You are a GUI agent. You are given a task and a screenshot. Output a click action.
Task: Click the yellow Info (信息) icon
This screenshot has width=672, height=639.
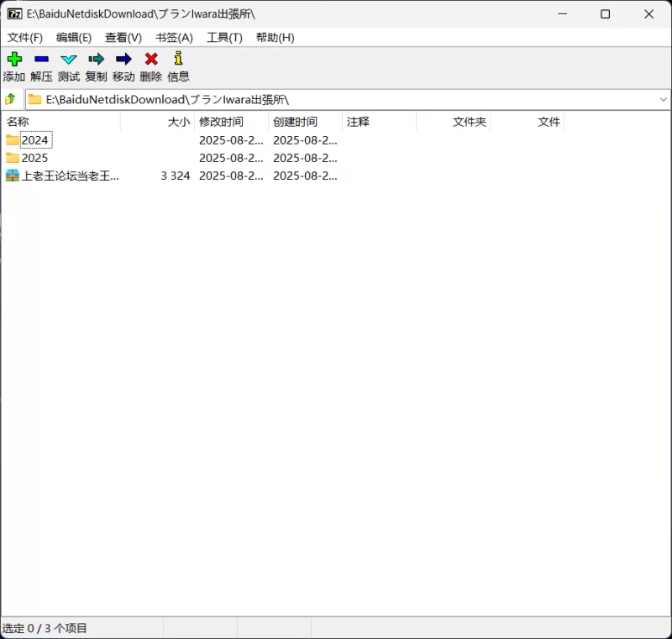coord(178,58)
